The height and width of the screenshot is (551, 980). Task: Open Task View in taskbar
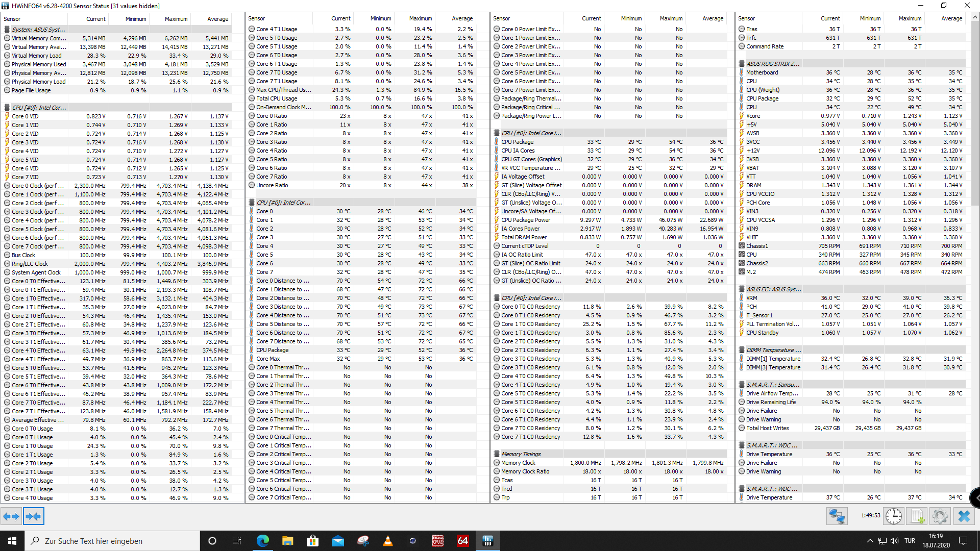click(x=236, y=541)
